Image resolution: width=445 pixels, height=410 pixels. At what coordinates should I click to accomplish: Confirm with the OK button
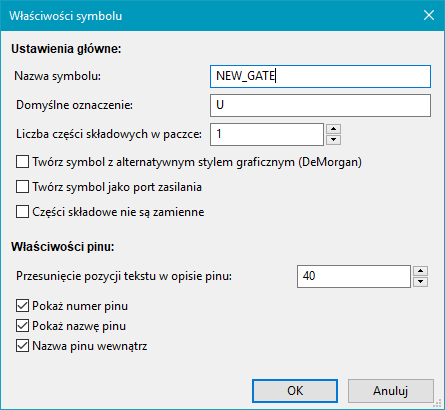click(x=295, y=391)
